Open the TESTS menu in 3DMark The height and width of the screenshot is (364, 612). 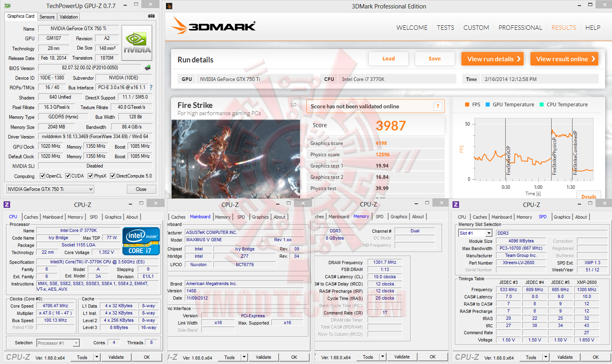point(445,28)
